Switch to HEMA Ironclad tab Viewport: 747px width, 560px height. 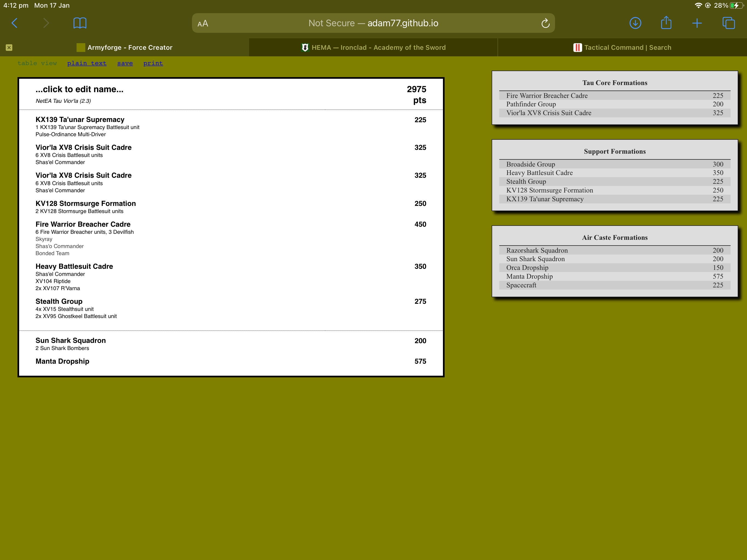pos(373,48)
